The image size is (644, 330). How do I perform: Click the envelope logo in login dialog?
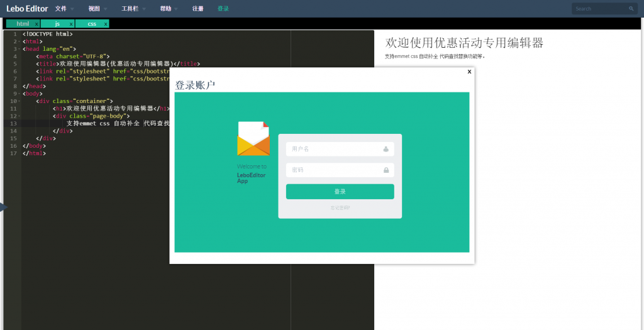(x=253, y=139)
